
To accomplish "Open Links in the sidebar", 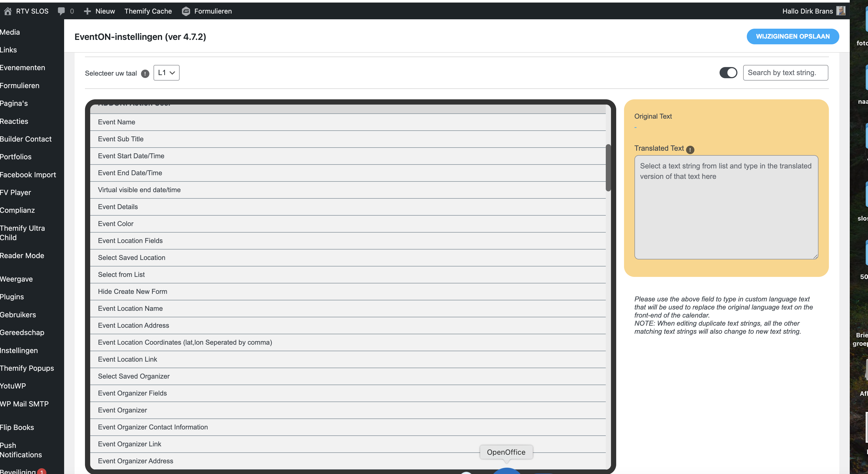I will 8,50.
